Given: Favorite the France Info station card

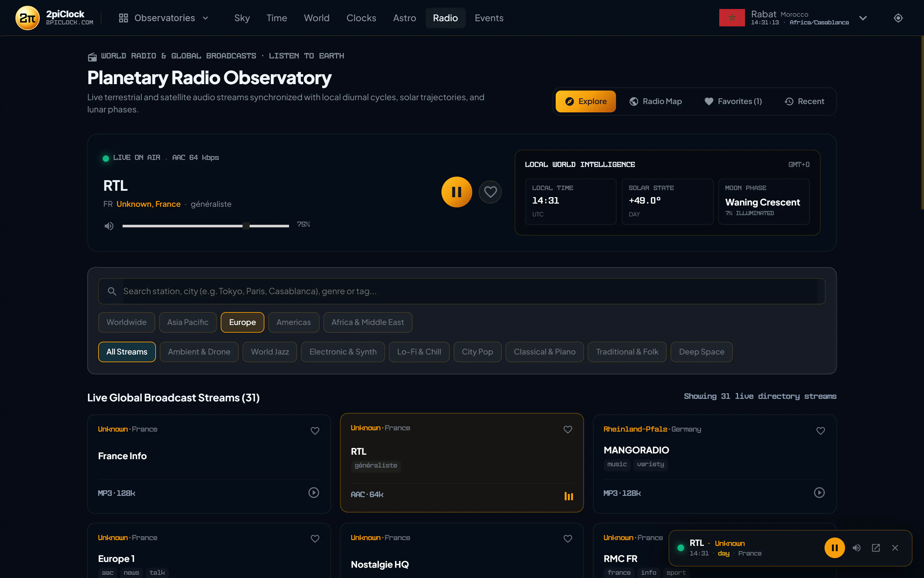Looking at the screenshot, I should pos(315,431).
